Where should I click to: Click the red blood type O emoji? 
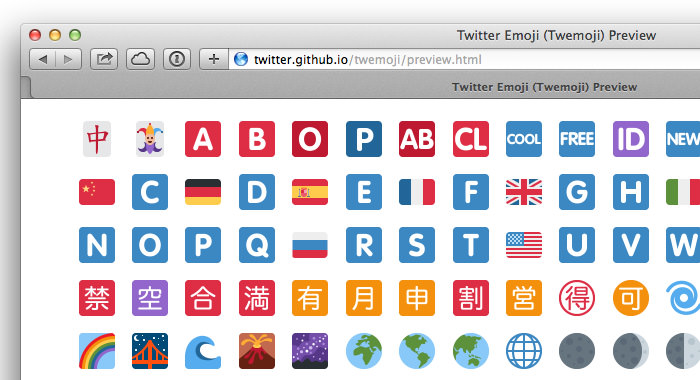click(x=310, y=139)
